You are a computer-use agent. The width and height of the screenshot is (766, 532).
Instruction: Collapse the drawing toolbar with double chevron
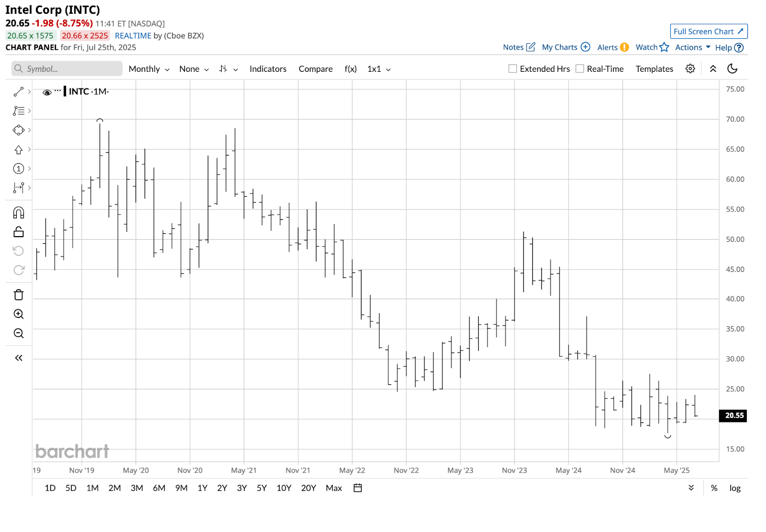[18, 358]
